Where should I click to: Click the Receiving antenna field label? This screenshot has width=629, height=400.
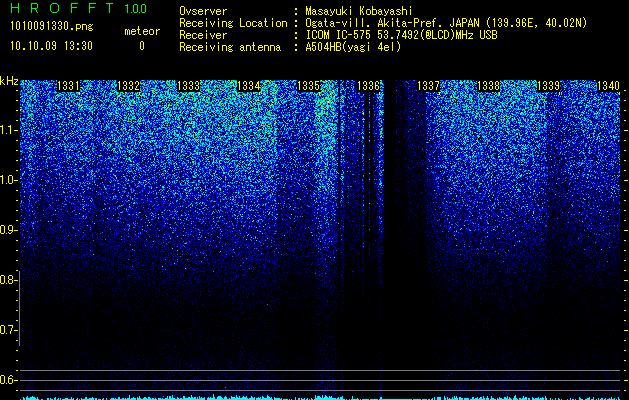coord(230,47)
